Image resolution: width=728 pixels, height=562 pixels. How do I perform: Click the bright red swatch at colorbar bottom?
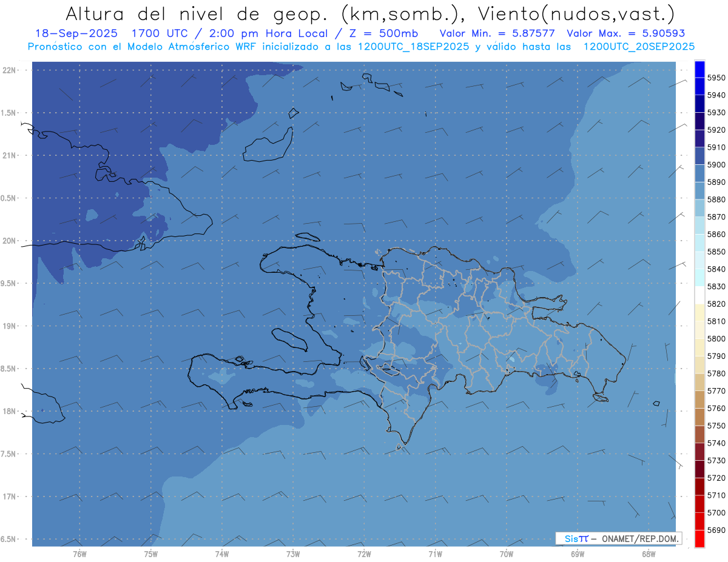tap(699, 538)
